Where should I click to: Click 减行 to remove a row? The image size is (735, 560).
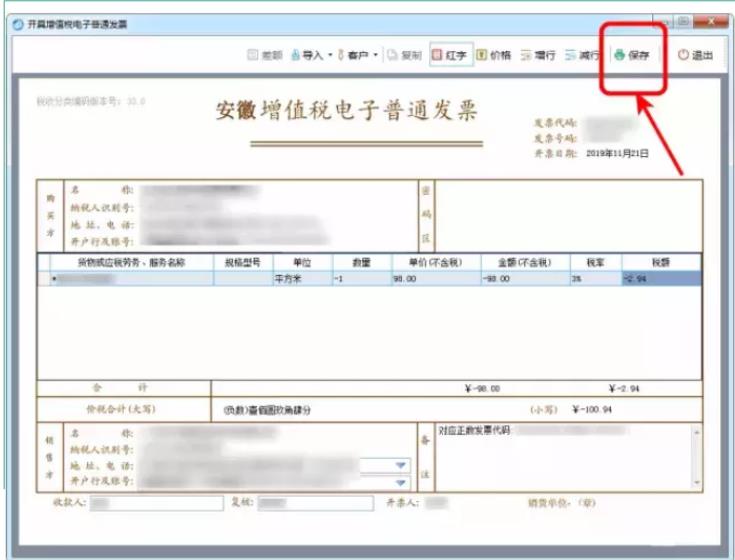[x=582, y=56]
